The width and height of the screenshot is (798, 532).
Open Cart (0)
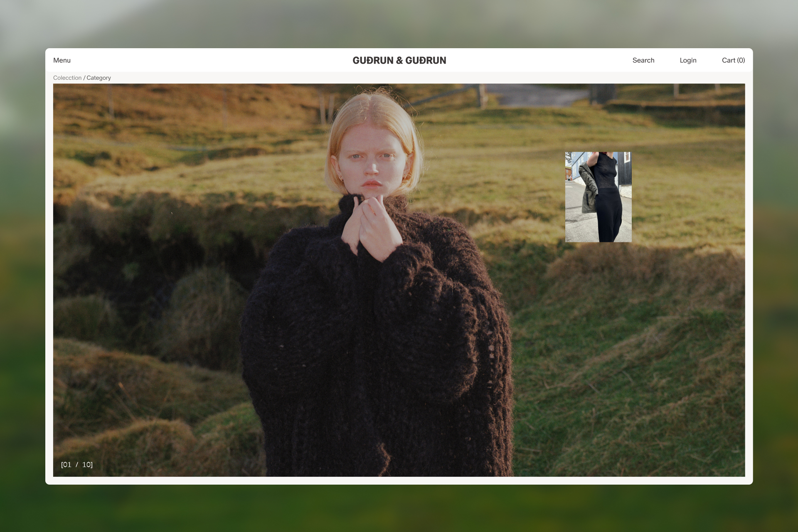733,60
